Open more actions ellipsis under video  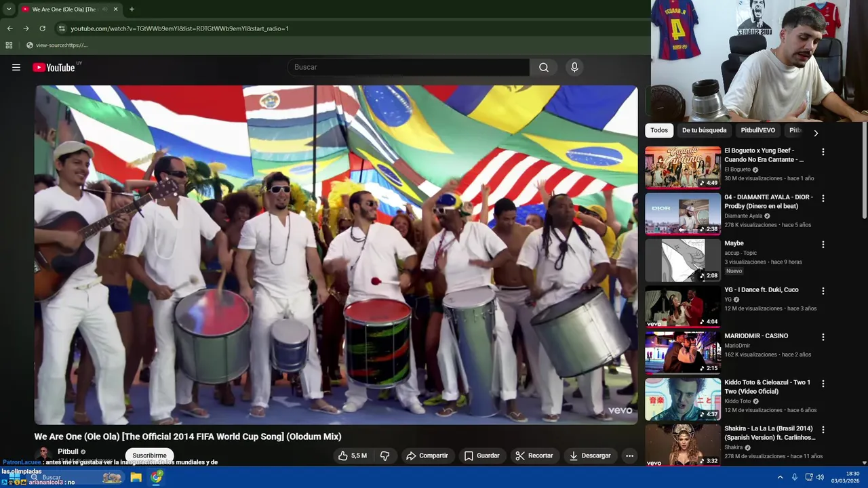pyautogui.click(x=629, y=455)
